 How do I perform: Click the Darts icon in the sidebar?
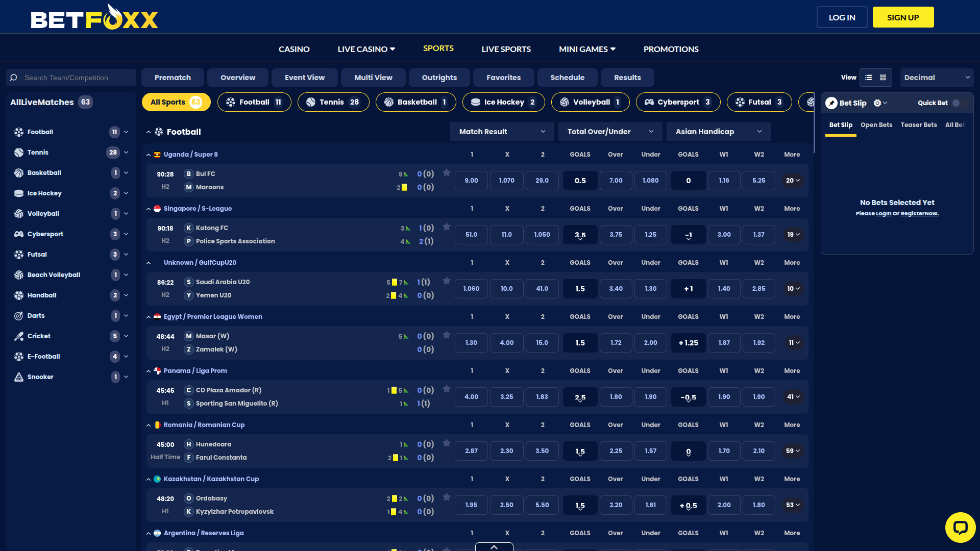click(19, 315)
